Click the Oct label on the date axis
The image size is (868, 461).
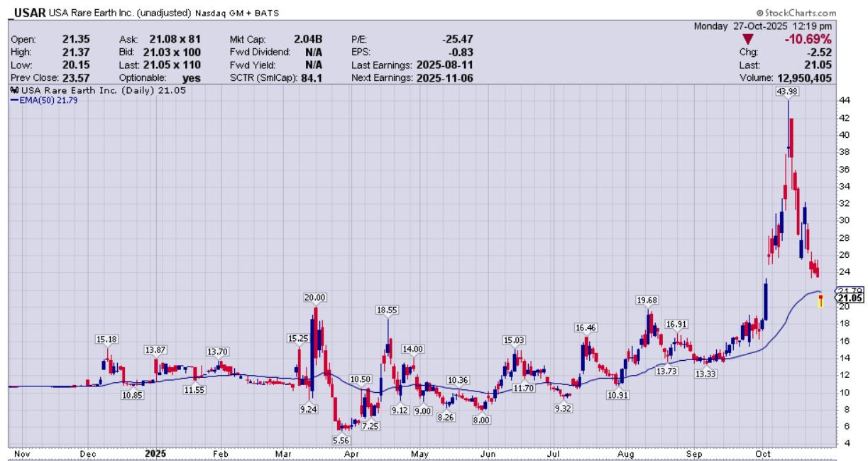[763, 452]
